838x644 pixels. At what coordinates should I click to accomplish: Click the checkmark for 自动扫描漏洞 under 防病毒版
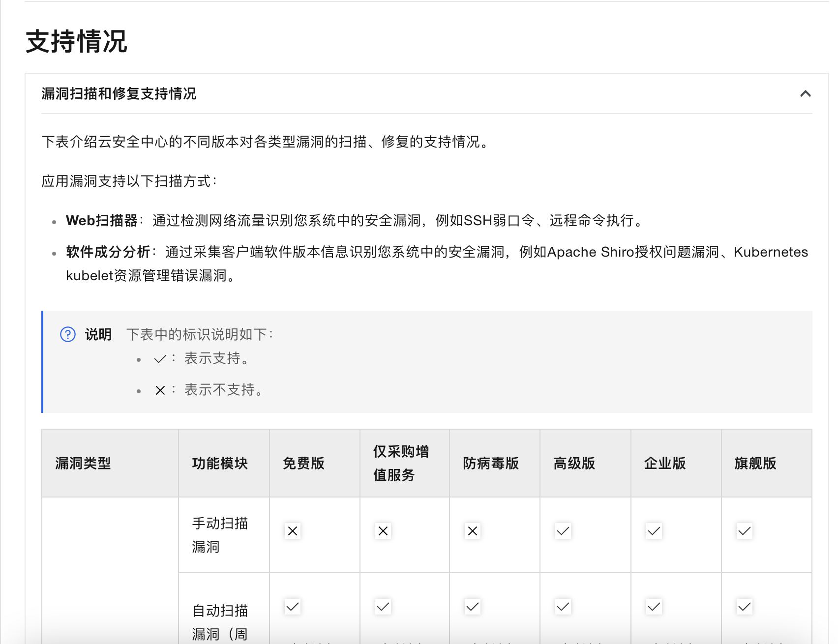coord(473,607)
